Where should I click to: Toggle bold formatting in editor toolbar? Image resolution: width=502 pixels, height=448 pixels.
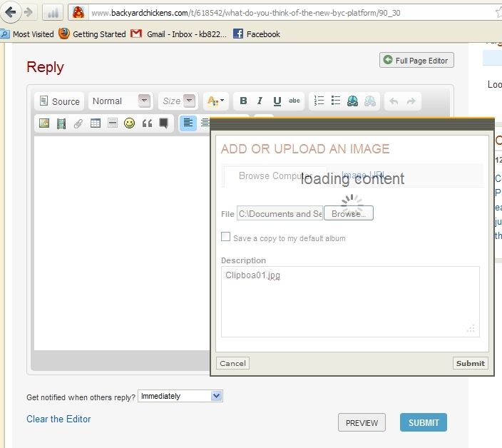(x=243, y=101)
